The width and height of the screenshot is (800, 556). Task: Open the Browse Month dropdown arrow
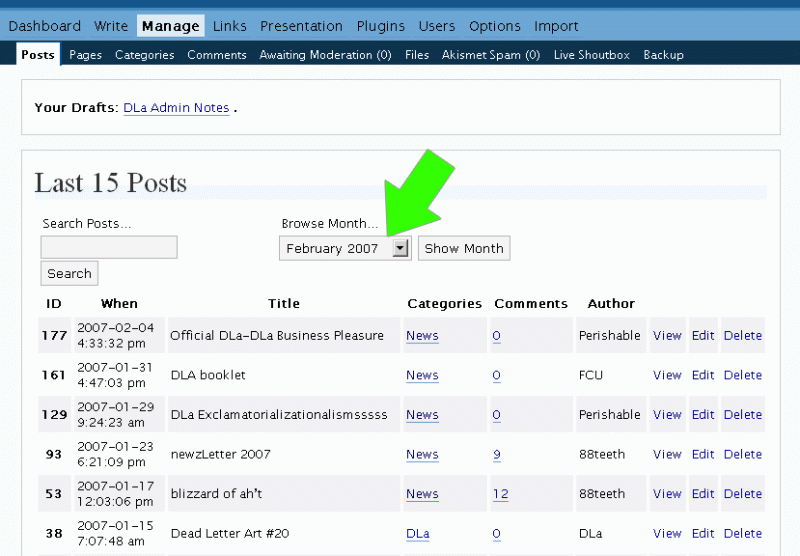[x=401, y=248]
